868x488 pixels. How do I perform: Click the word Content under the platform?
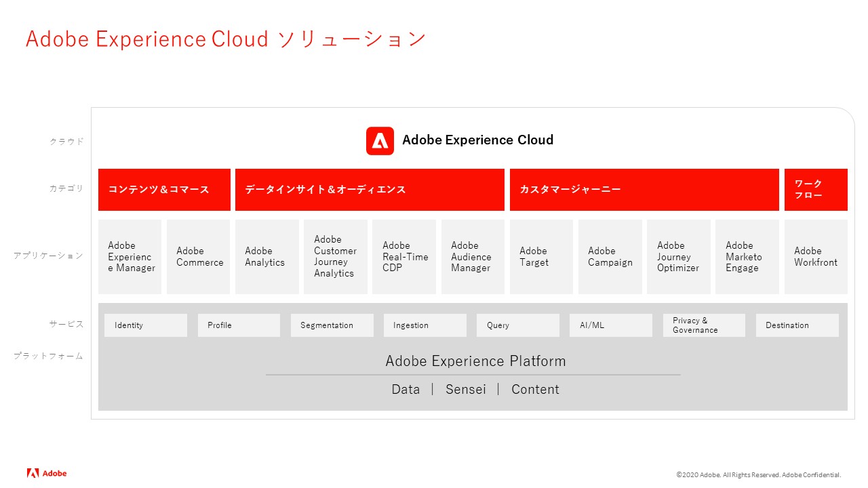click(536, 390)
